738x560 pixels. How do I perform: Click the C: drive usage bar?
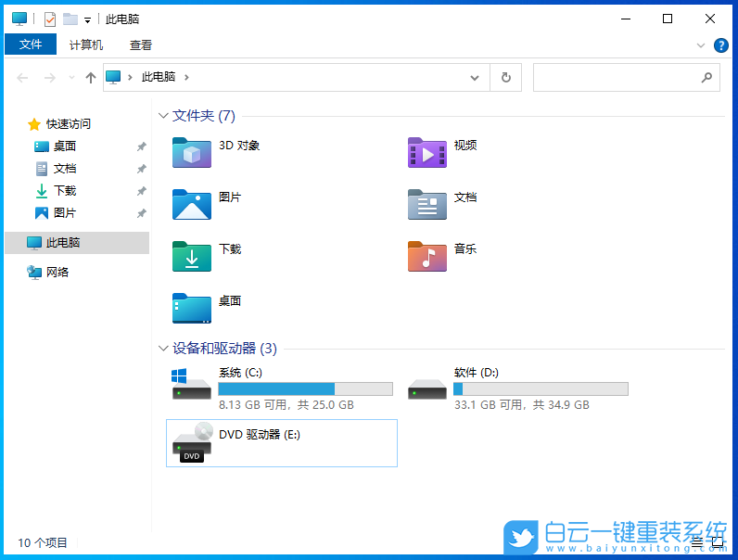pyautogui.click(x=305, y=388)
